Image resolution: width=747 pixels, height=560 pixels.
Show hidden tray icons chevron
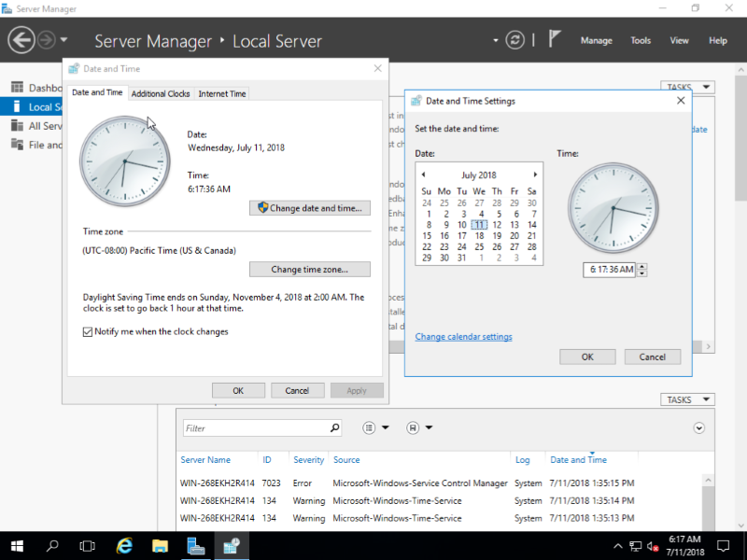click(617, 546)
